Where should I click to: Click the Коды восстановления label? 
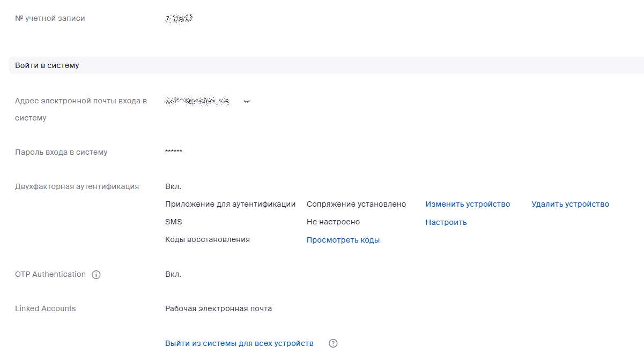point(207,239)
